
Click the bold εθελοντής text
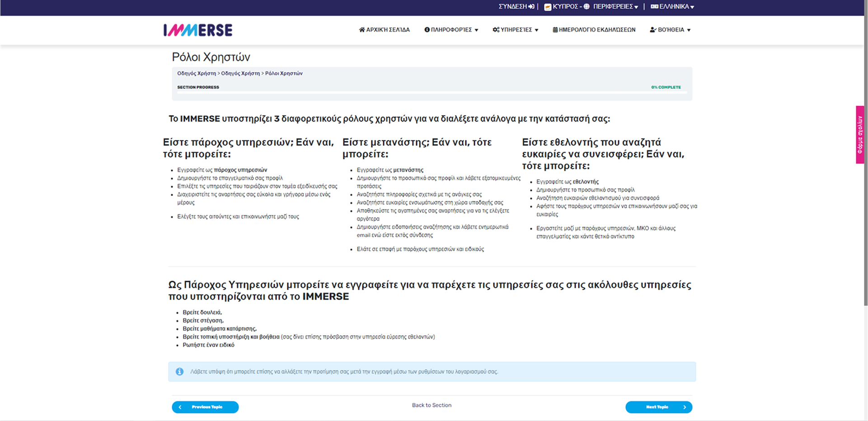point(586,182)
